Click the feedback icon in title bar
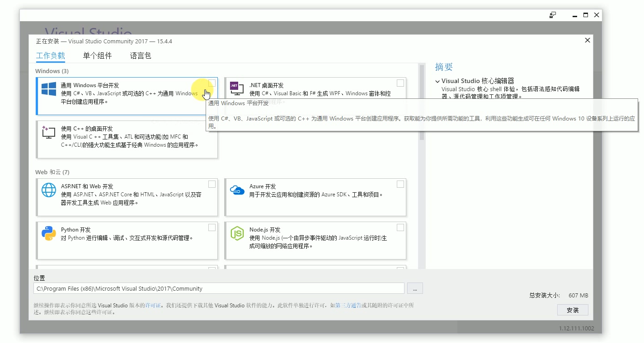This screenshot has height=343, width=644. tap(552, 15)
